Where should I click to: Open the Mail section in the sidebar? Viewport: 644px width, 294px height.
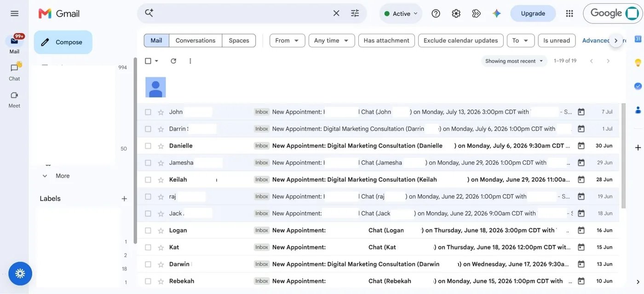14,44
